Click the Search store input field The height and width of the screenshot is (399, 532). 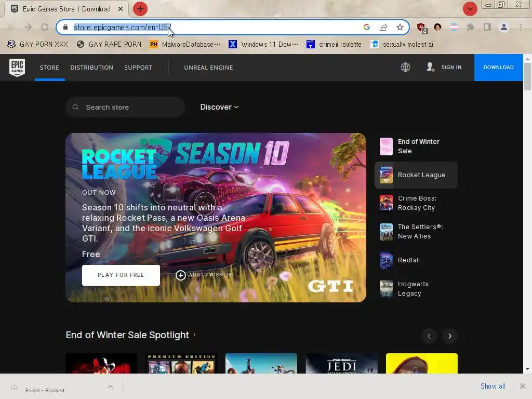125,107
